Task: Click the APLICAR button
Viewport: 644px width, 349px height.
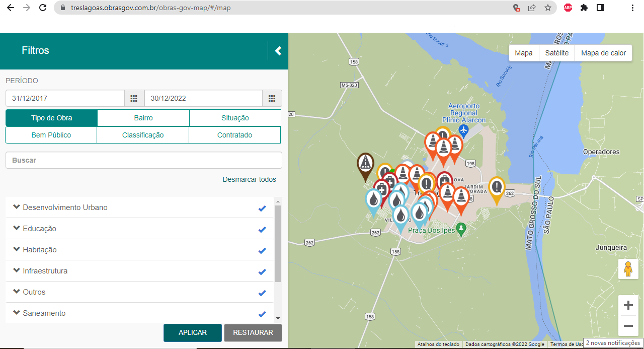Action: (x=193, y=332)
